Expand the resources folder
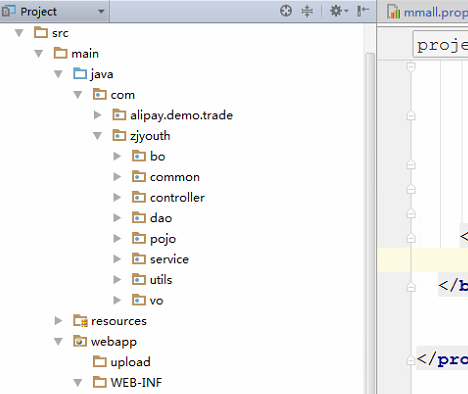468x394 pixels. click(58, 321)
